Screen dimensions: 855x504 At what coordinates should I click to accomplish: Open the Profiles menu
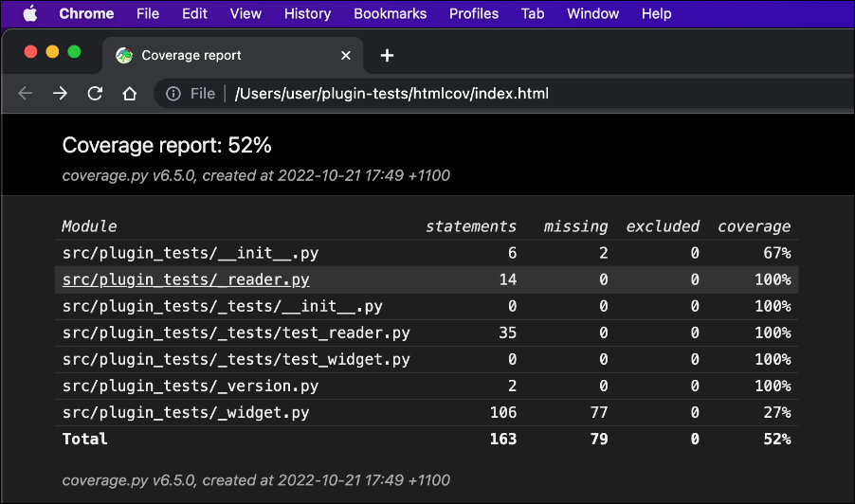click(473, 14)
